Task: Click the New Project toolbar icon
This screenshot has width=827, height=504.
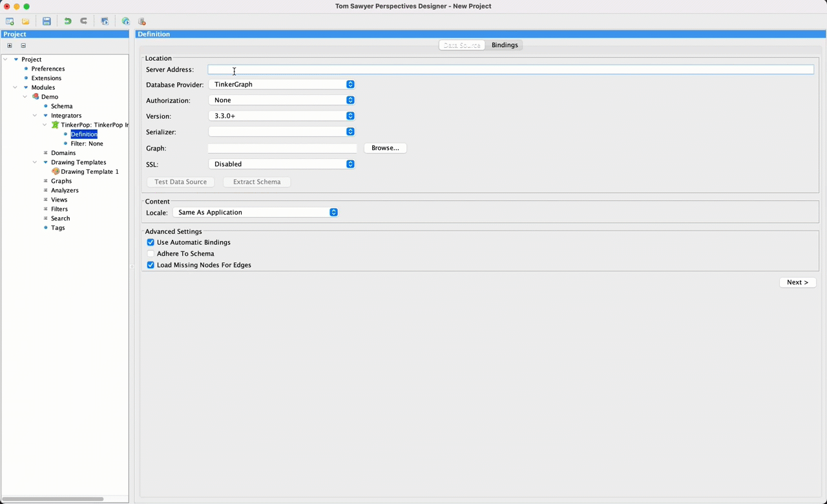Action: coord(10,21)
